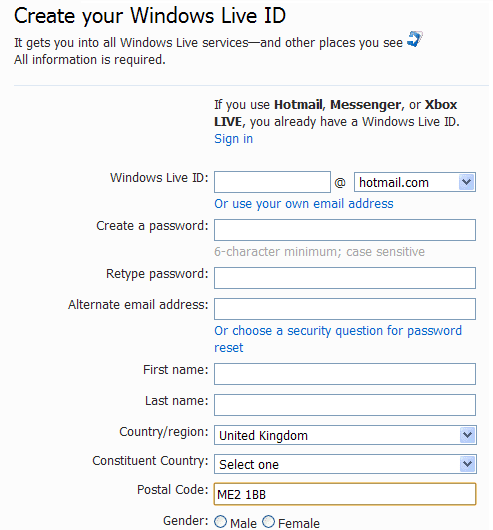The height and width of the screenshot is (530, 493).
Task: Click the Windows Live ID logo icon
Action: (x=415, y=39)
